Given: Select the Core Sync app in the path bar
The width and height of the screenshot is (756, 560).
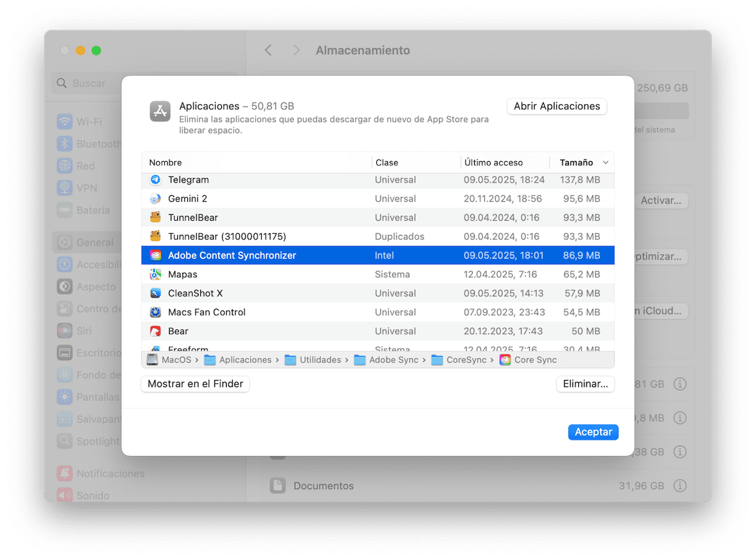Looking at the screenshot, I should pos(528,360).
